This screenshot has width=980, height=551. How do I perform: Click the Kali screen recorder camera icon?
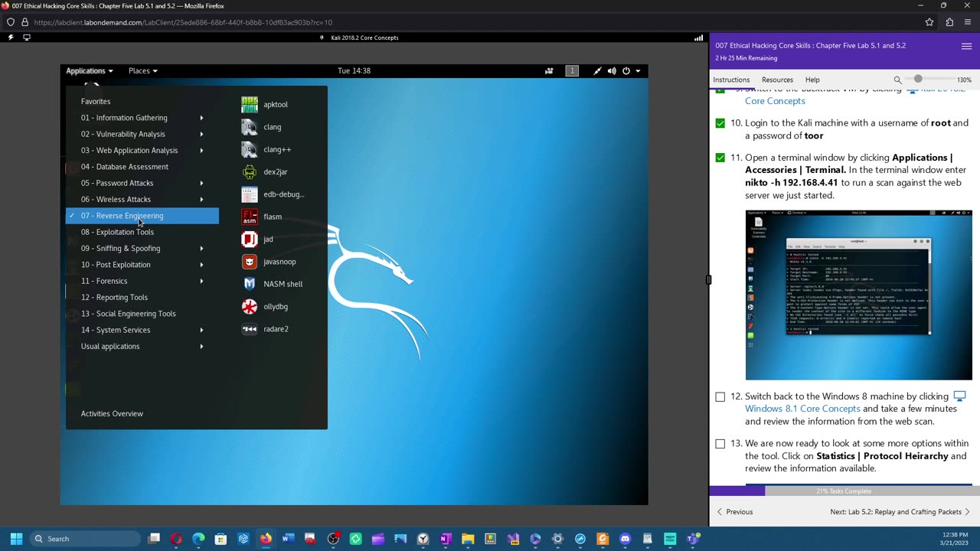click(x=549, y=71)
